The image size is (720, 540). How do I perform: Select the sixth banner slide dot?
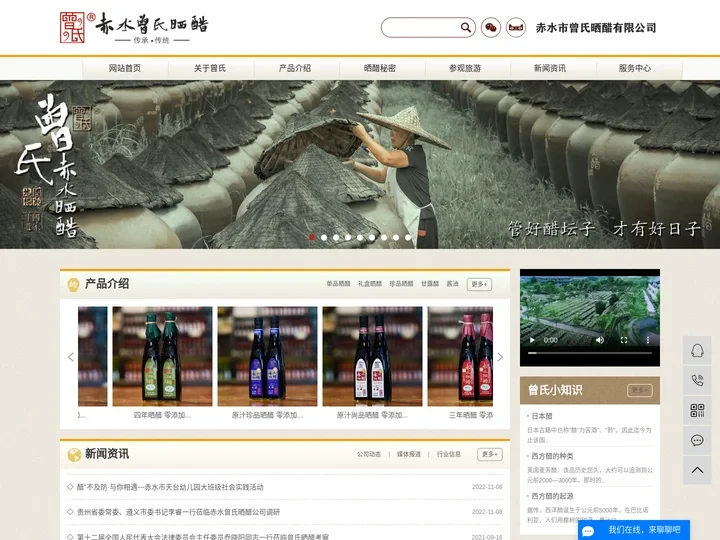click(x=372, y=237)
